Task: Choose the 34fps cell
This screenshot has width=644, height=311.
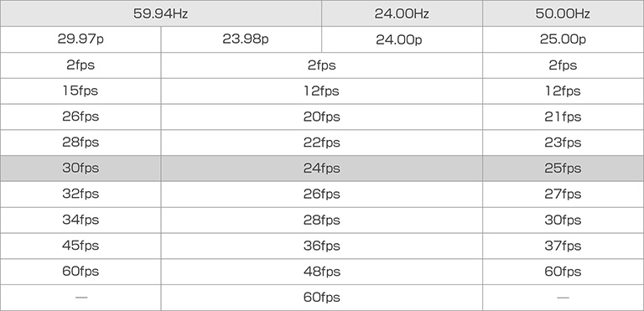Action: tap(80, 220)
